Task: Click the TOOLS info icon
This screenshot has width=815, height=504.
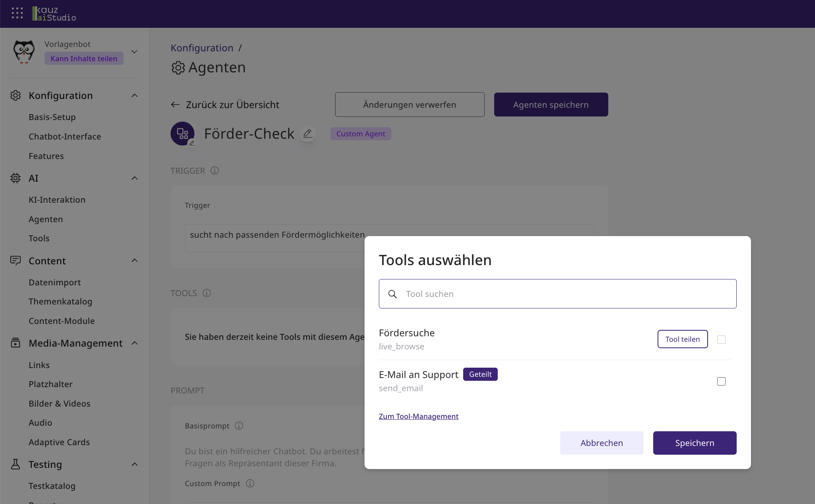Action: coord(207,293)
